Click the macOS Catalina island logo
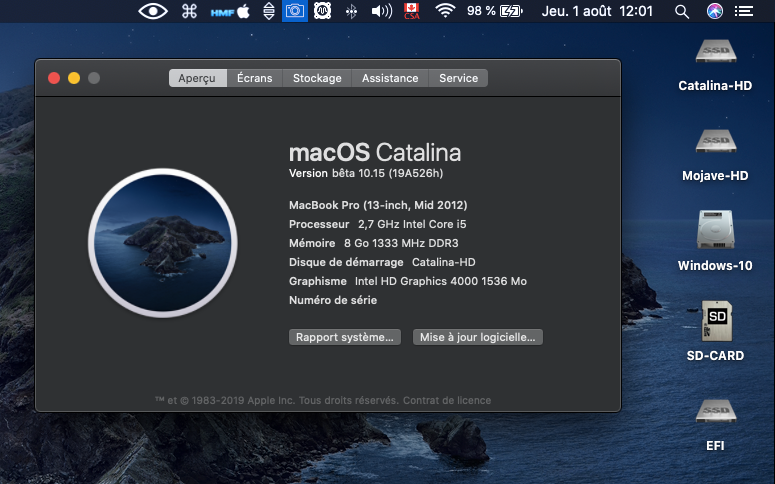The height and width of the screenshot is (484, 775). 163,243
